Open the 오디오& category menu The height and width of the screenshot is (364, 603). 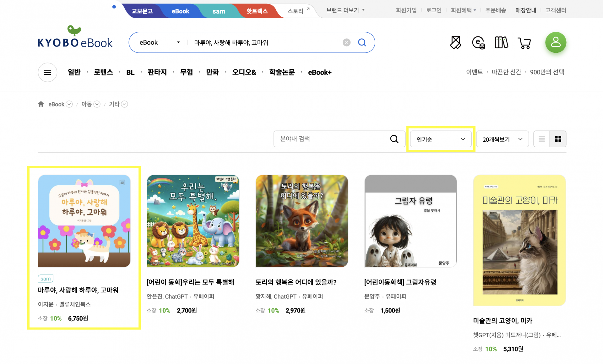tap(244, 72)
